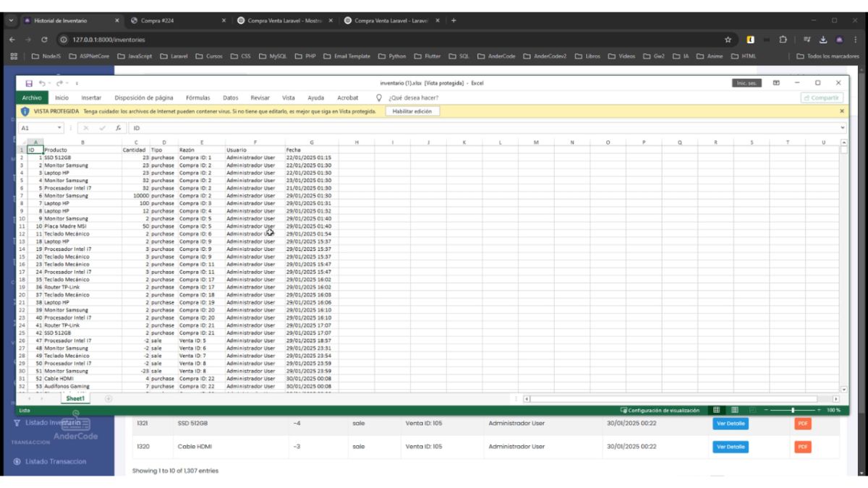The width and height of the screenshot is (868, 488).
Task: Add a new sheet with the plus icon
Action: coord(109,398)
